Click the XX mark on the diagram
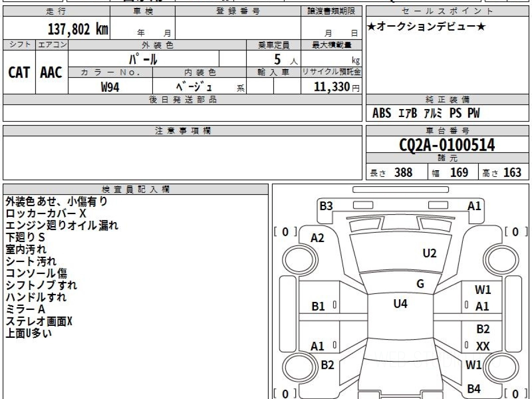The width and height of the screenshot is (532, 399). click(483, 347)
